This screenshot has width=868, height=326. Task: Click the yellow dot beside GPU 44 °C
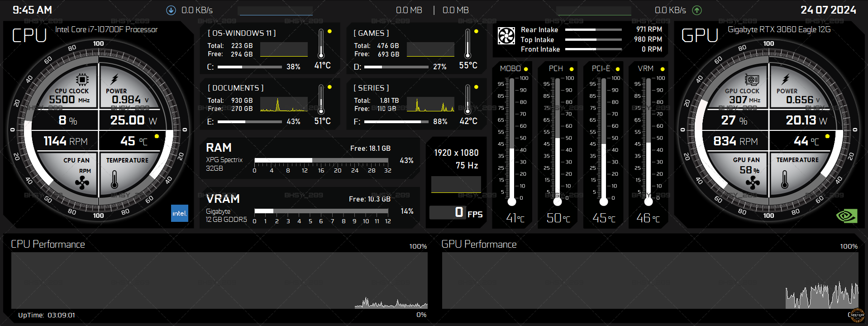pos(827,136)
